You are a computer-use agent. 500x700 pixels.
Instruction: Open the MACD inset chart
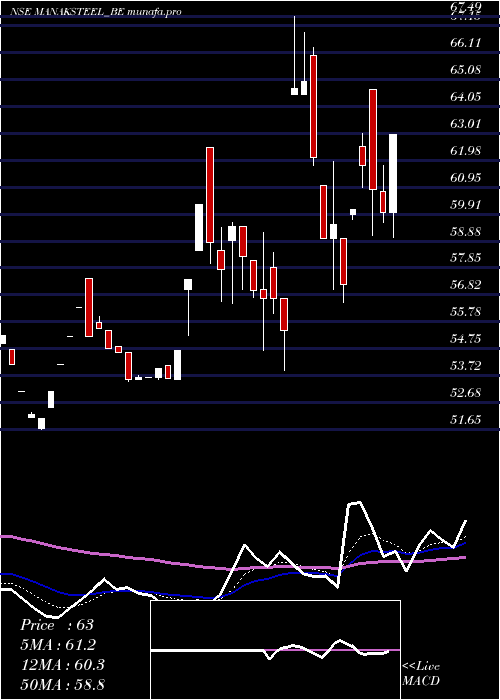[275, 650]
